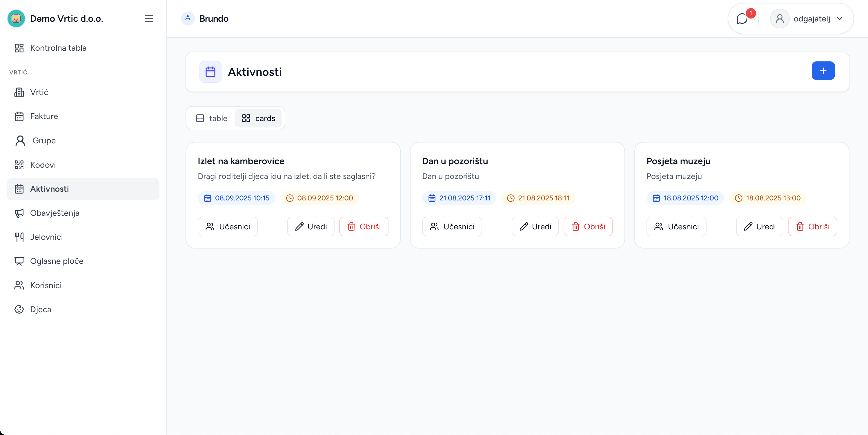Click the Dan u pozorištu card title
The height and width of the screenshot is (435, 868).
click(455, 161)
